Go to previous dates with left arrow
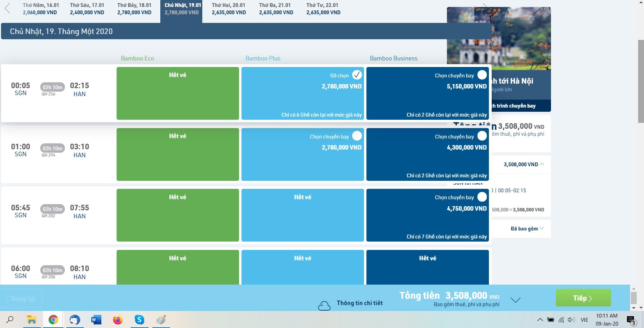 [x=7, y=8]
